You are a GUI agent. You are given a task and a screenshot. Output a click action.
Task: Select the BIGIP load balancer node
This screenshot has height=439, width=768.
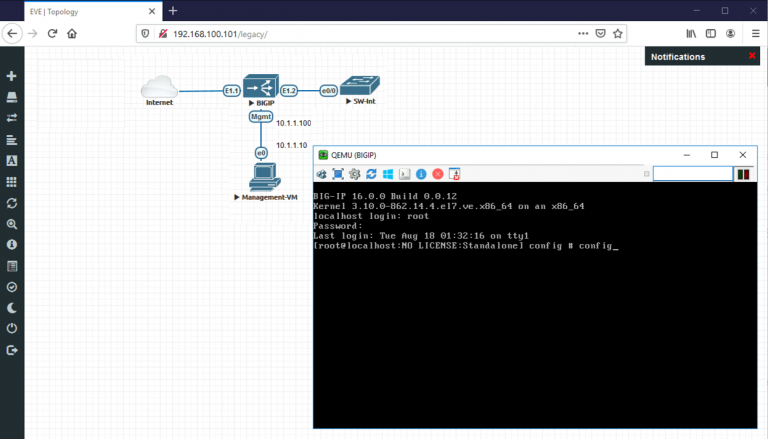261,86
